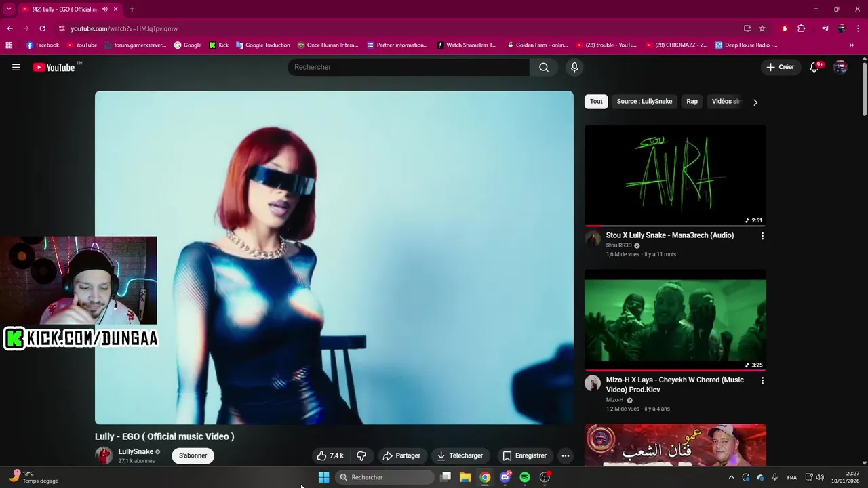Click the Enregistrer save button
868x488 pixels.
[x=525, y=455]
